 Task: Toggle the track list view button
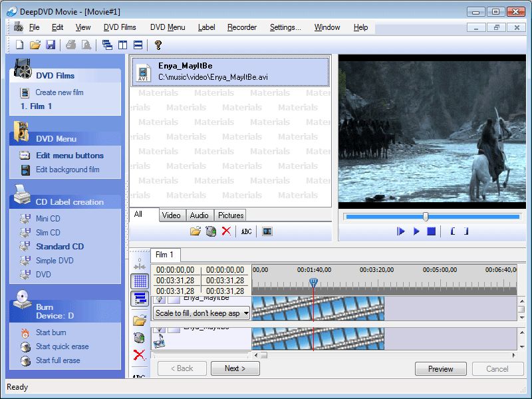pos(140,299)
